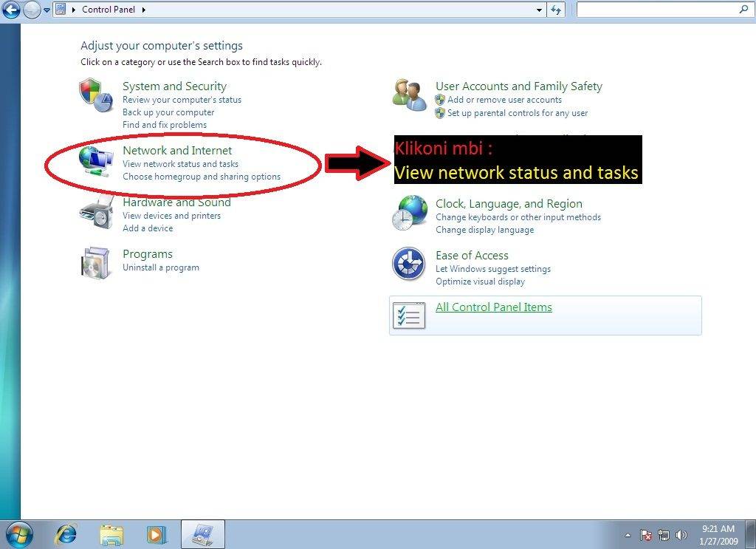Image resolution: width=756 pixels, height=549 pixels.
Task: Open the address bar history dropdown
Action: click(x=539, y=10)
